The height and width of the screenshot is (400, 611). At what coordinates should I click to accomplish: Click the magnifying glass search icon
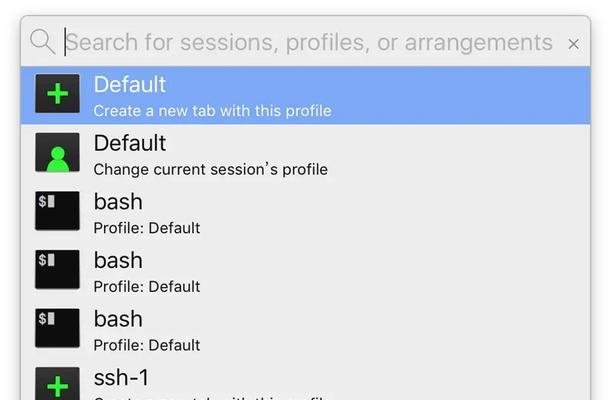point(42,42)
